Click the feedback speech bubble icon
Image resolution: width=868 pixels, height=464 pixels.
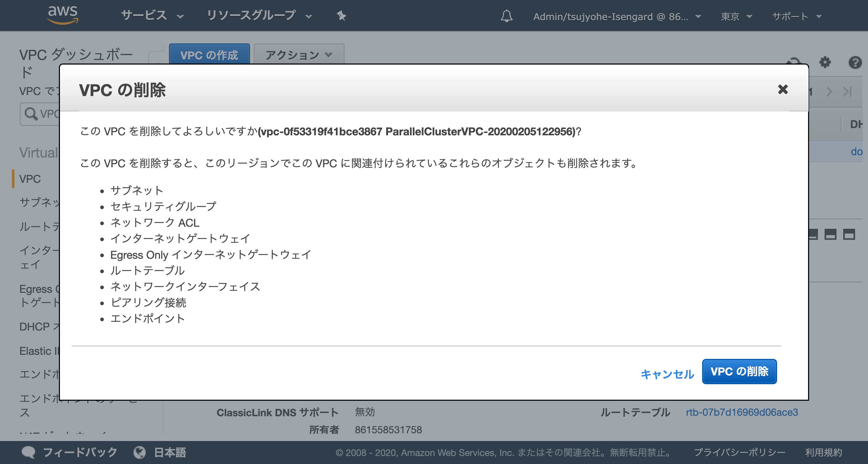[x=28, y=452]
